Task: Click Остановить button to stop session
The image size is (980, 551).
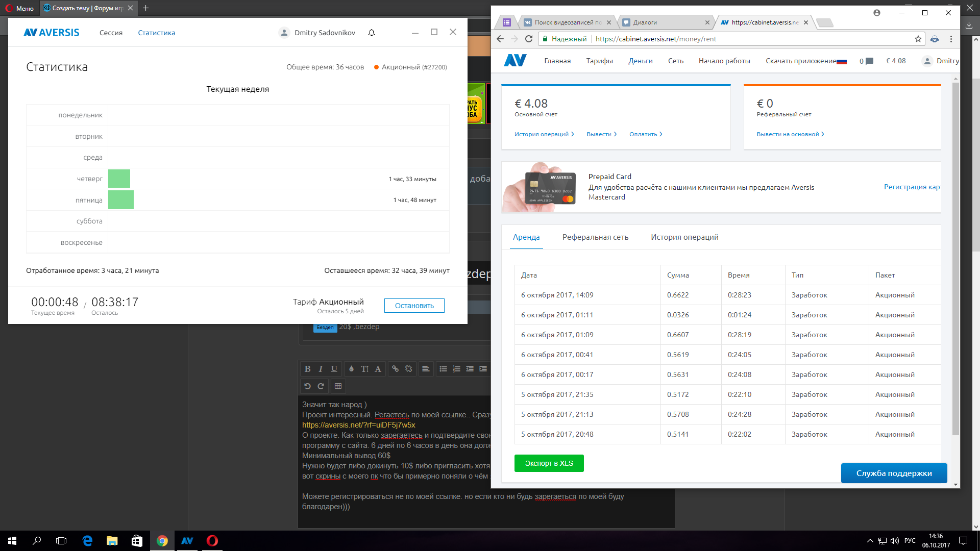Action: coord(414,306)
